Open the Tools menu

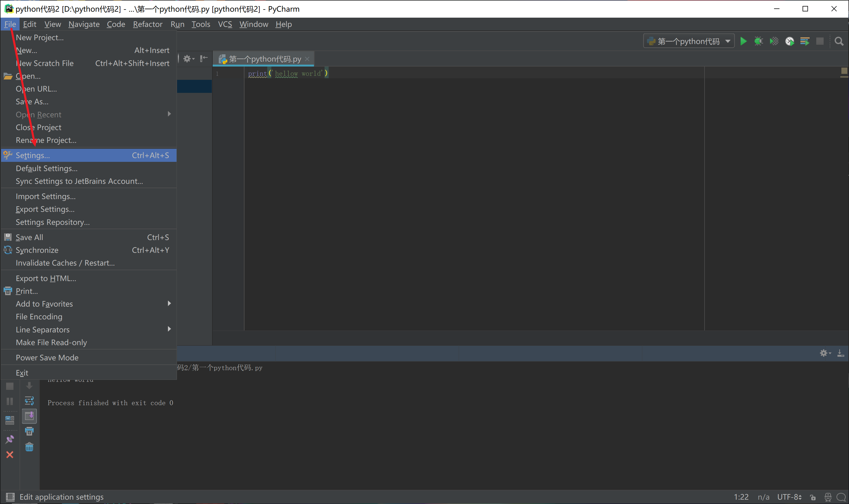(201, 24)
